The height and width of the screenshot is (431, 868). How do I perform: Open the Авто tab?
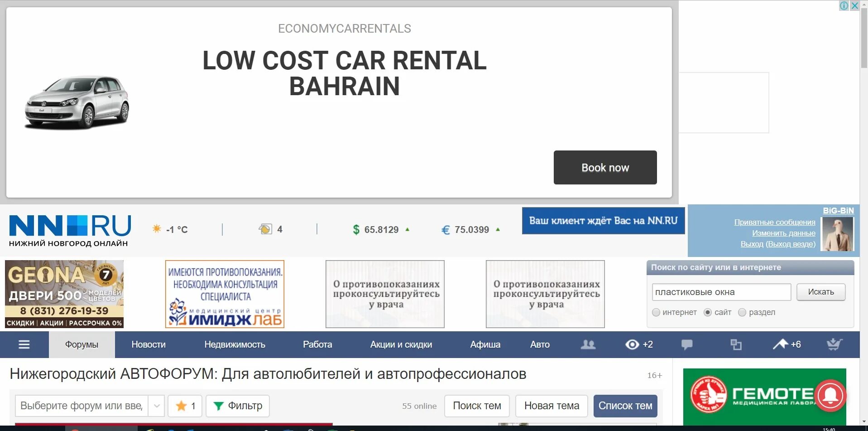point(540,344)
